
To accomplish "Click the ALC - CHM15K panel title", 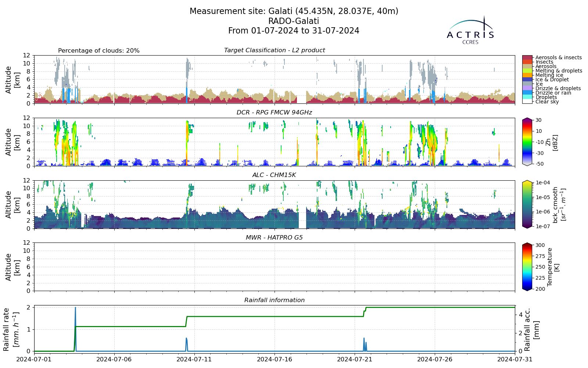I will [x=275, y=175].
